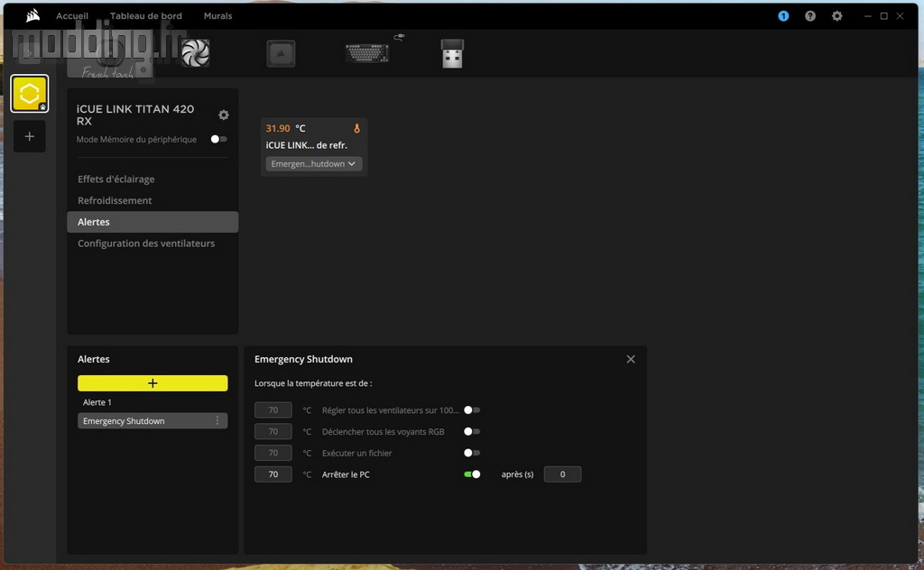Open iCUE LINK TITAN device settings gear
This screenshot has height=570, width=924.
pos(224,115)
